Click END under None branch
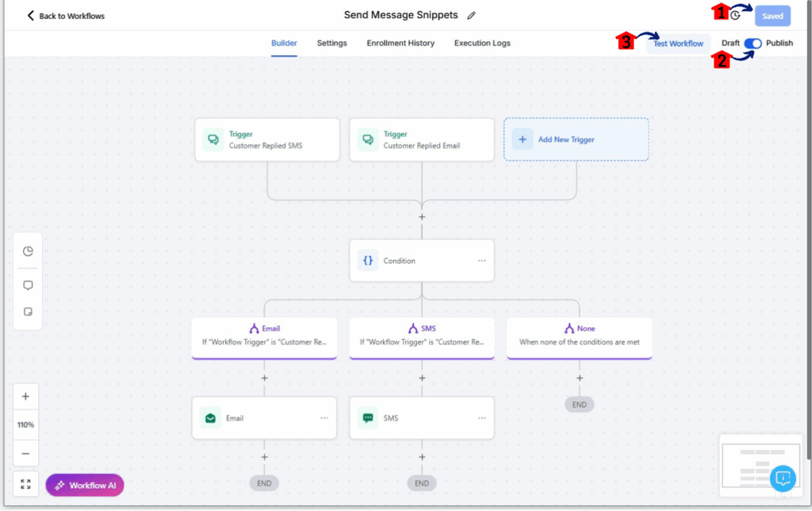 click(579, 405)
